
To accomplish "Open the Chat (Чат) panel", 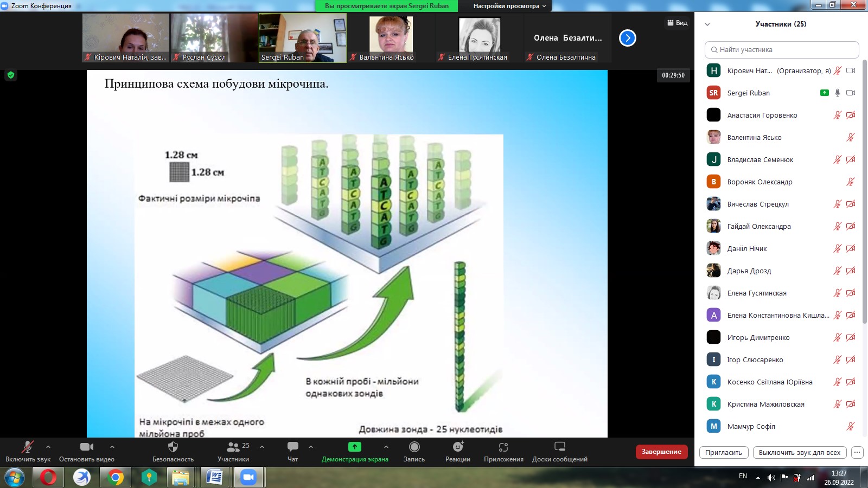I will pos(292,447).
